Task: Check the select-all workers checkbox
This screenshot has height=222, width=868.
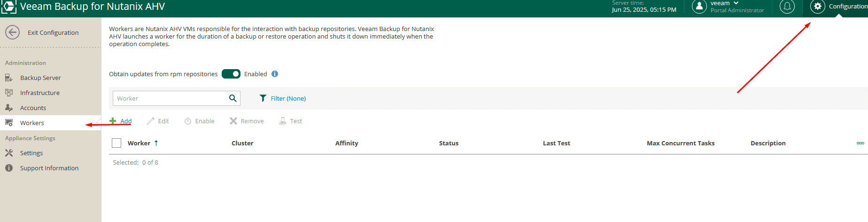Action: tap(116, 143)
